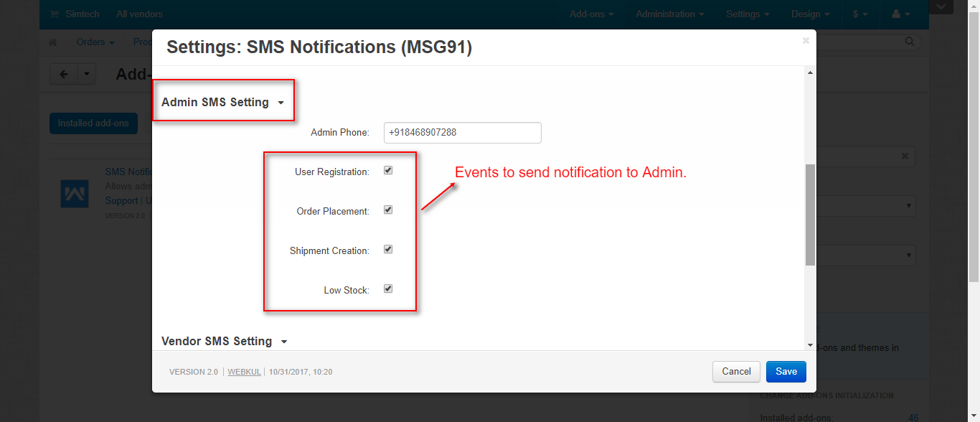980x422 pixels.
Task: Click the Simtech cart icon
Action: [x=55, y=14]
